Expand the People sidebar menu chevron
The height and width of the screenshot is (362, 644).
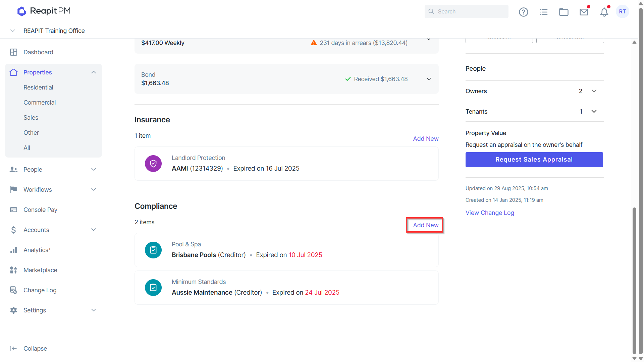coord(94,170)
